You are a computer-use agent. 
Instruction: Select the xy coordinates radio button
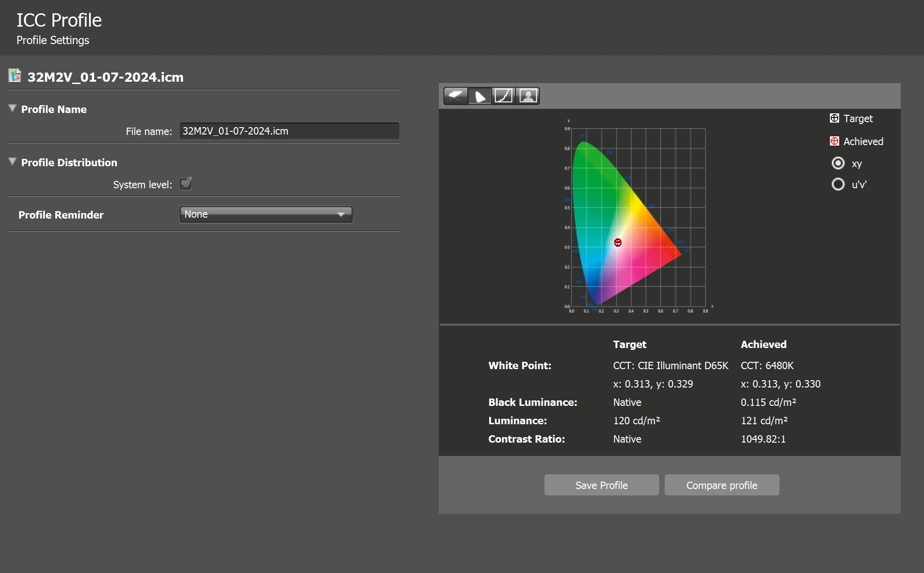(x=838, y=163)
